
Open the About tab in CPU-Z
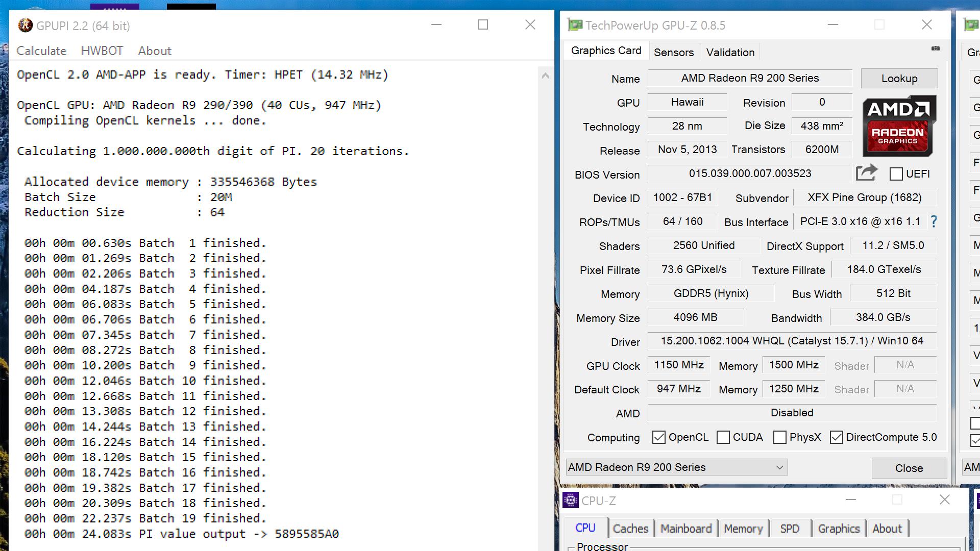click(x=887, y=529)
